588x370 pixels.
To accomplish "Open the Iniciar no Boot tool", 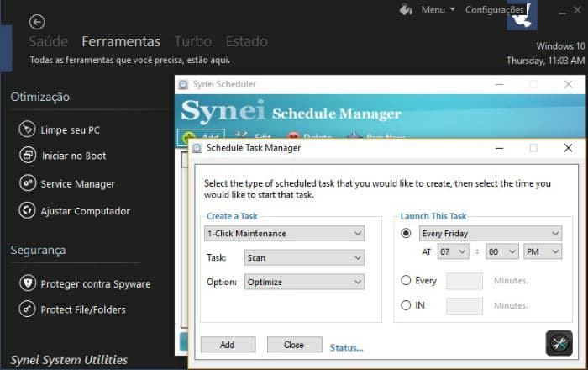I will [x=63, y=156].
